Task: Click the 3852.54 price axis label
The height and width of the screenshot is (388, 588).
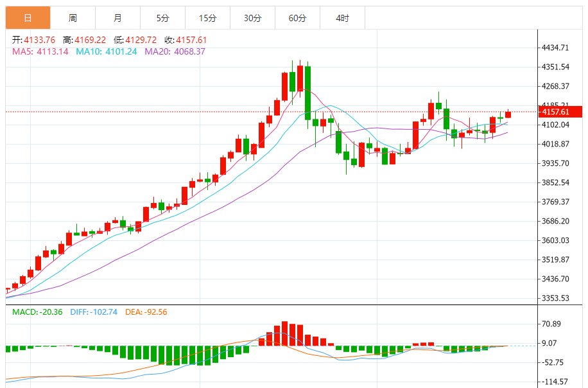Action: point(555,182)
